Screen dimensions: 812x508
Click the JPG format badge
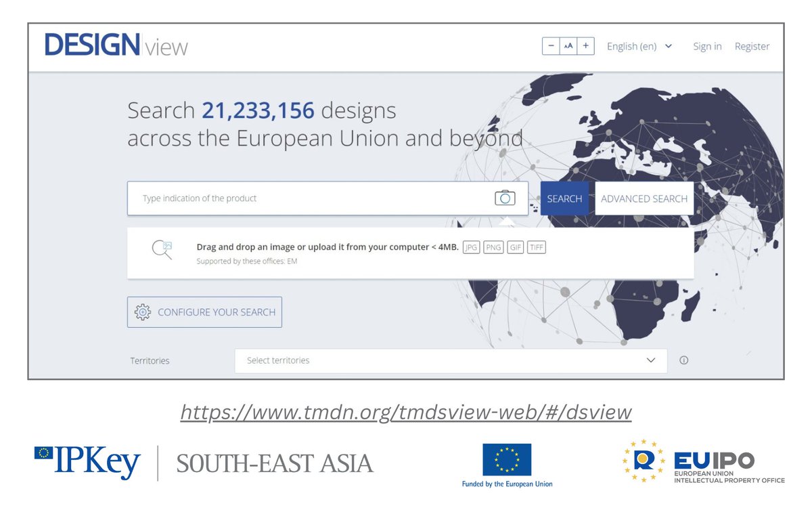(x=471, y=247)
